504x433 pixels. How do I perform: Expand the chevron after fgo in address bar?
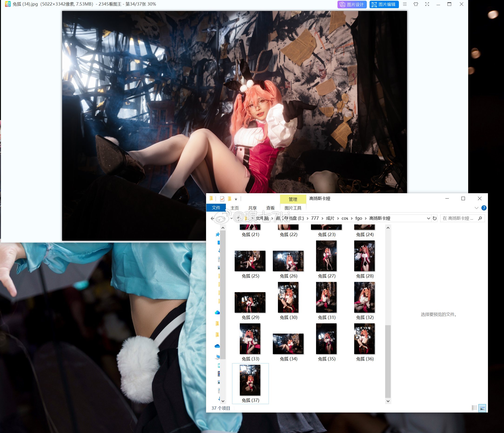click(x=366, y=218)
